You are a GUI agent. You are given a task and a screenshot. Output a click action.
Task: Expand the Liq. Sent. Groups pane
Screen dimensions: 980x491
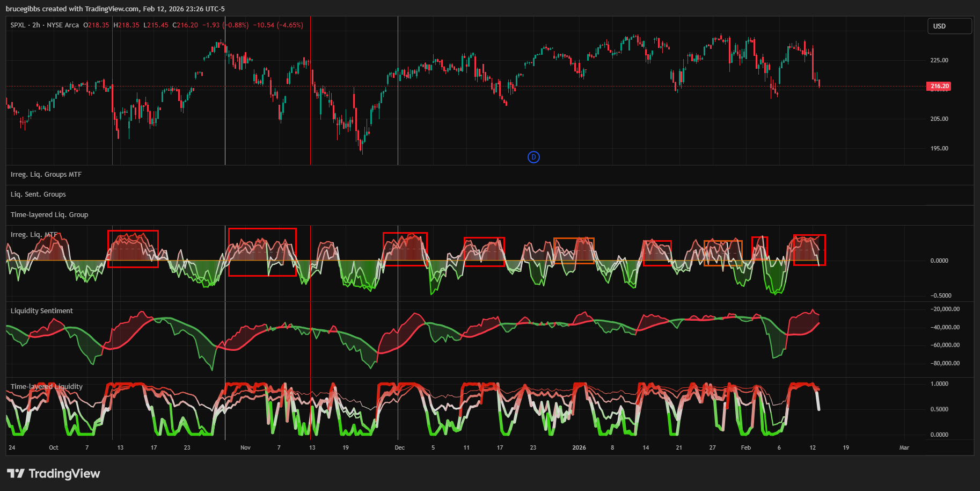pos(38,194)
